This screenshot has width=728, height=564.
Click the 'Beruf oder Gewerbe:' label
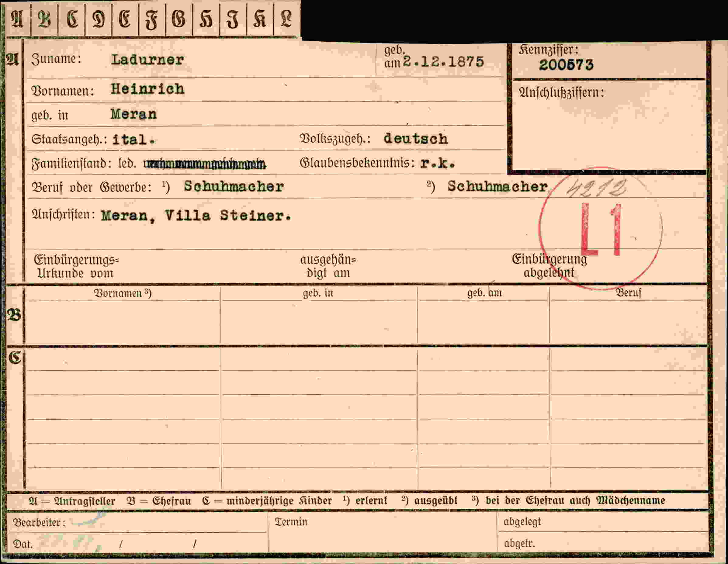tap(92, 187)
